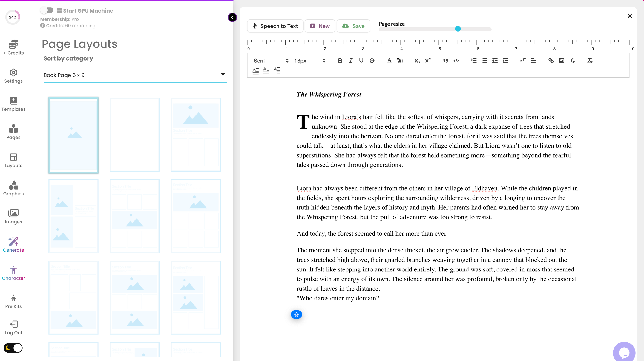Toggle bold formatting in the editor
644x361 pixels.
tap(340, 61)
